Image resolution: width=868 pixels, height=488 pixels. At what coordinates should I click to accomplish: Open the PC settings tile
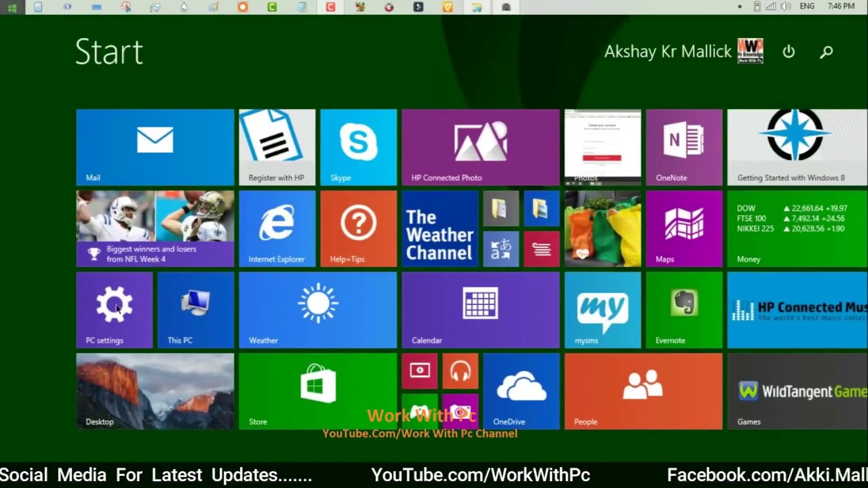114,310
